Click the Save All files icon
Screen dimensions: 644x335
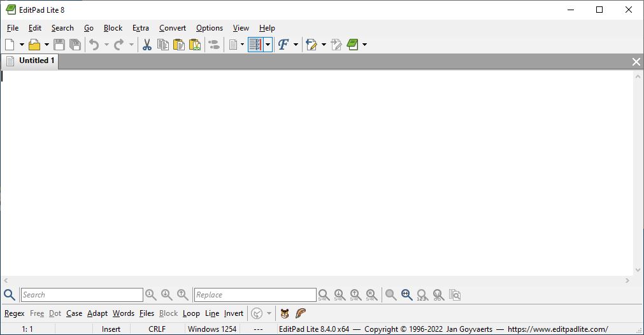click(x=75, y=45)
